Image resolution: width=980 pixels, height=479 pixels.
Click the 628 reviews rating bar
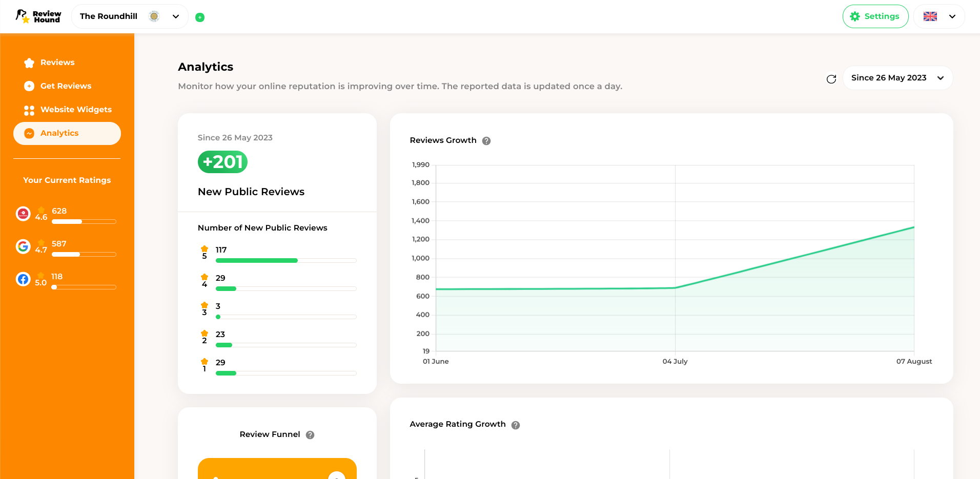pos(84,222)
